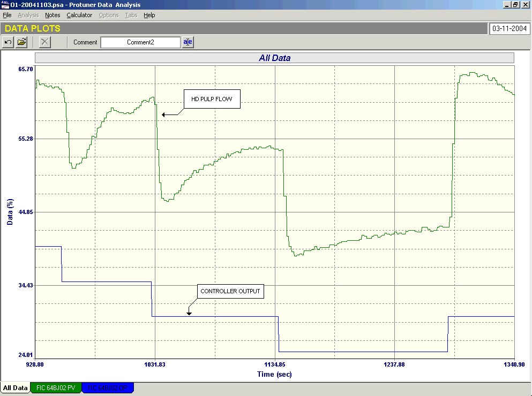Open the Notes menu
The image size is (532, 396).
pyautogui.click(x=53, y=15)
